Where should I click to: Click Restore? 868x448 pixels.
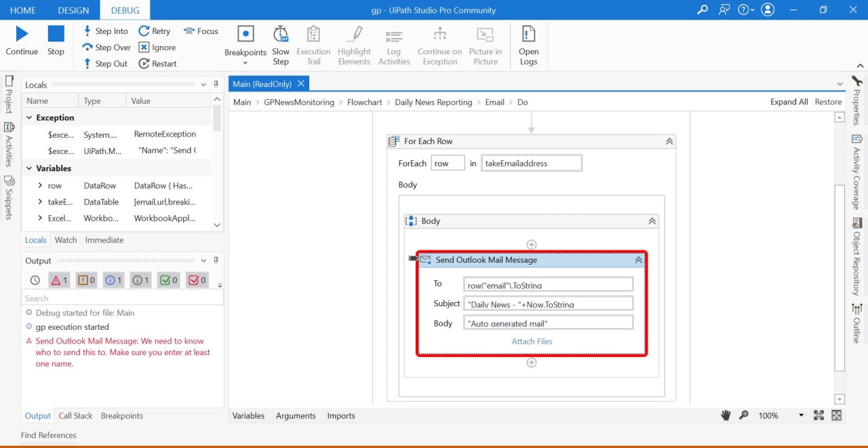(828, 102)
